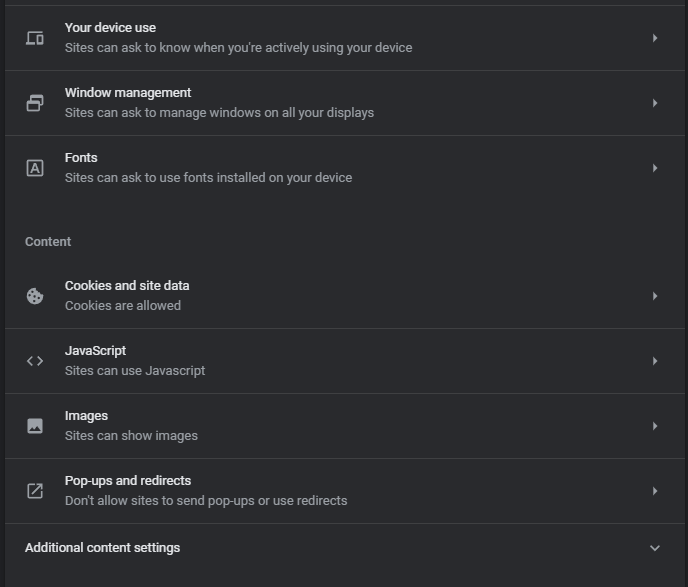688x587 pixels.
Task: Click the Pop-ups and redirects icon
Action: tap(35, 491)
